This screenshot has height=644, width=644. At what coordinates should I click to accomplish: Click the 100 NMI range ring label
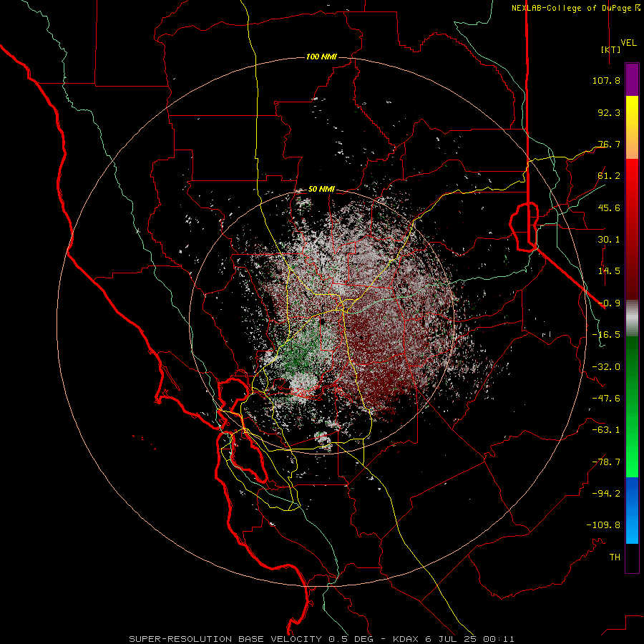pyautogui.click(x=321, y=57)
